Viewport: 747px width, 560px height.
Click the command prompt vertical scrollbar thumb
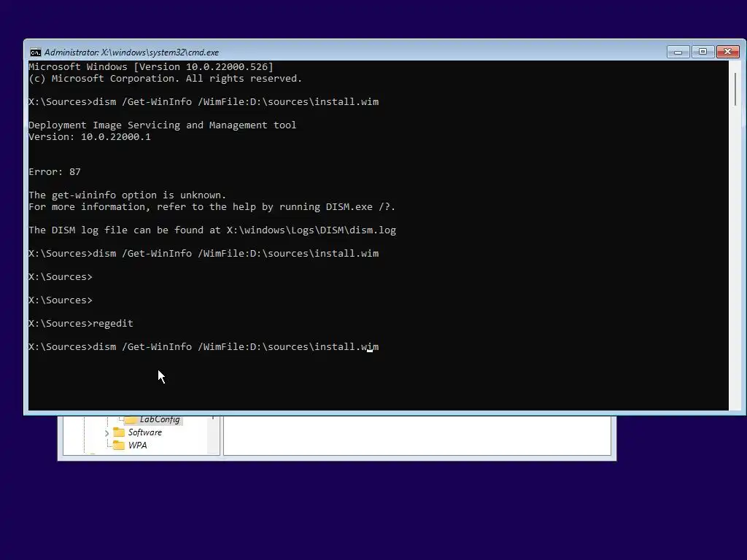tap(735, 90)
